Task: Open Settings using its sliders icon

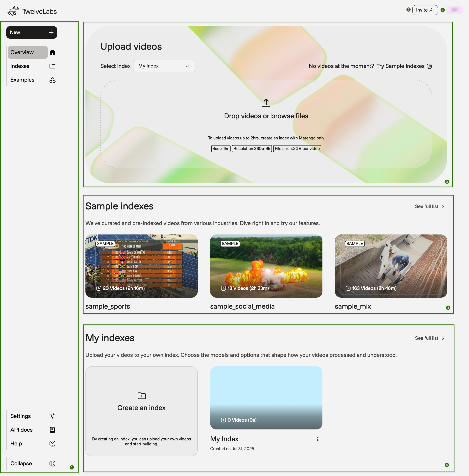Action: (52, 416)
